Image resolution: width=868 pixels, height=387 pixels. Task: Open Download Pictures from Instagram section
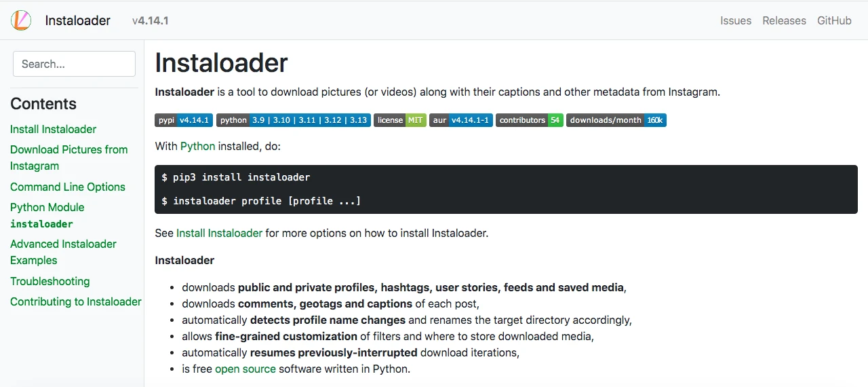[68, 158]
